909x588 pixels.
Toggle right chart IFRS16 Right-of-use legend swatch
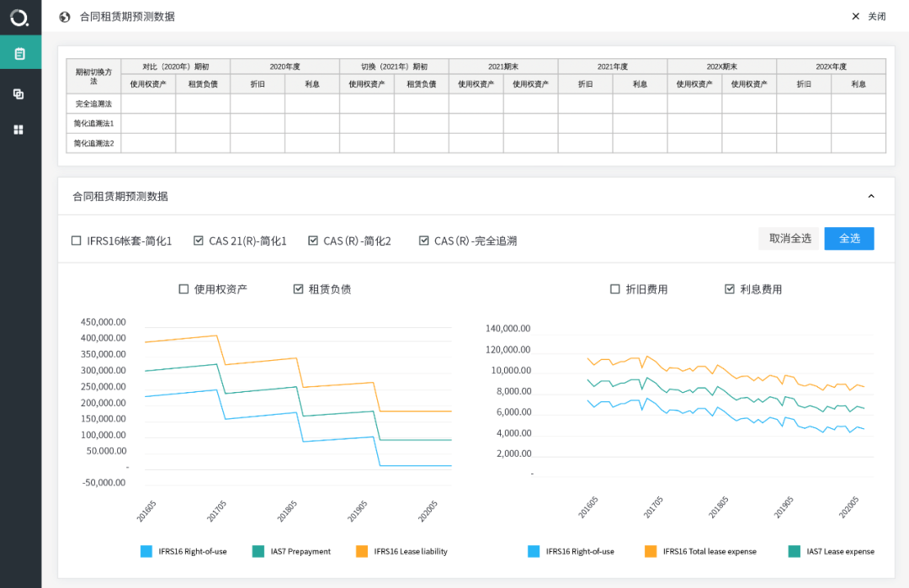[x=534, y=552]
